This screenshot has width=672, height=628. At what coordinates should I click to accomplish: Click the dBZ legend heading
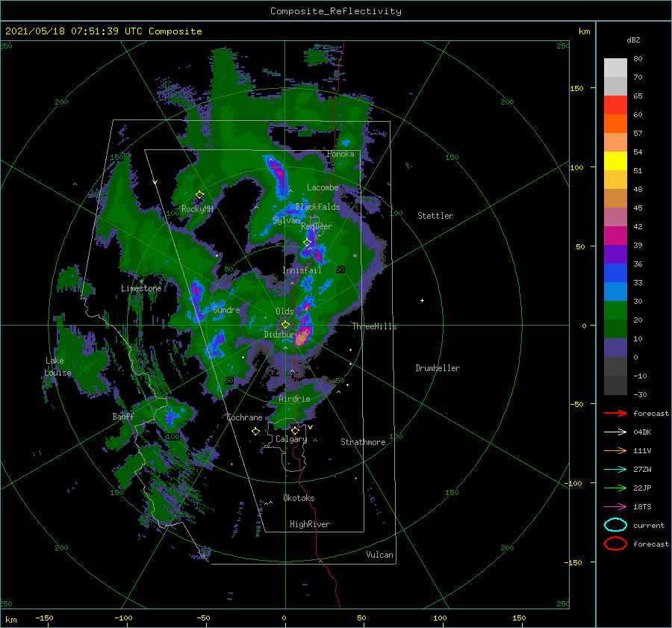point(633,40)
